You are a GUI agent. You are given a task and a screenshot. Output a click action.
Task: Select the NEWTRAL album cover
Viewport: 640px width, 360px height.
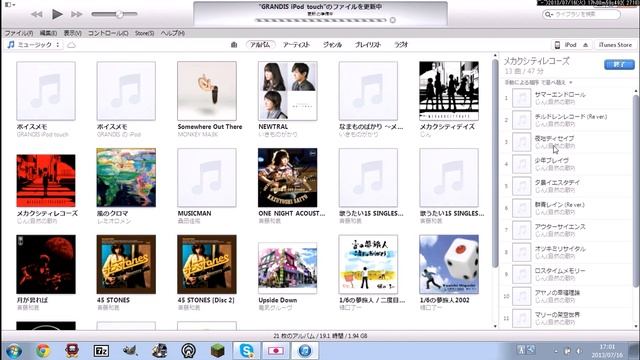tap(288, 91)
